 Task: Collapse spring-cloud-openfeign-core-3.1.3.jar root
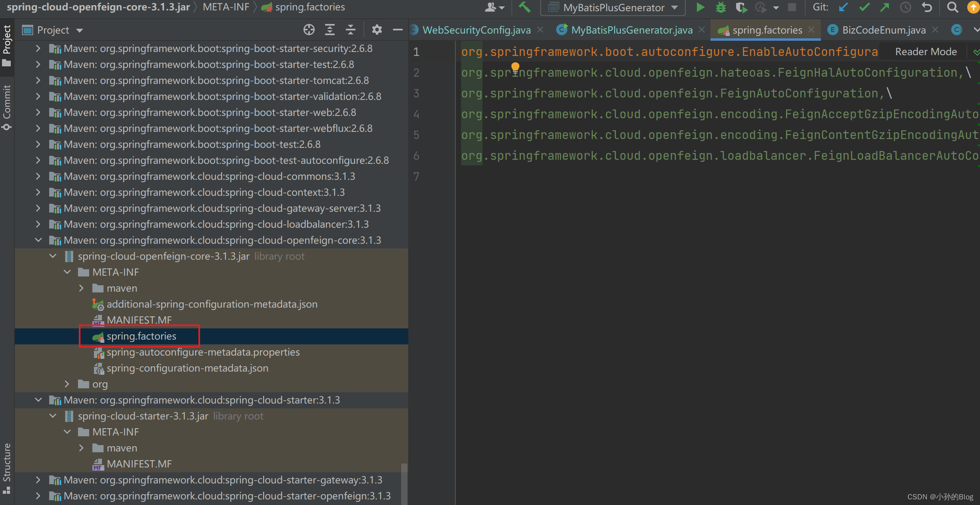pyautogui.click(x=52, y=256)
